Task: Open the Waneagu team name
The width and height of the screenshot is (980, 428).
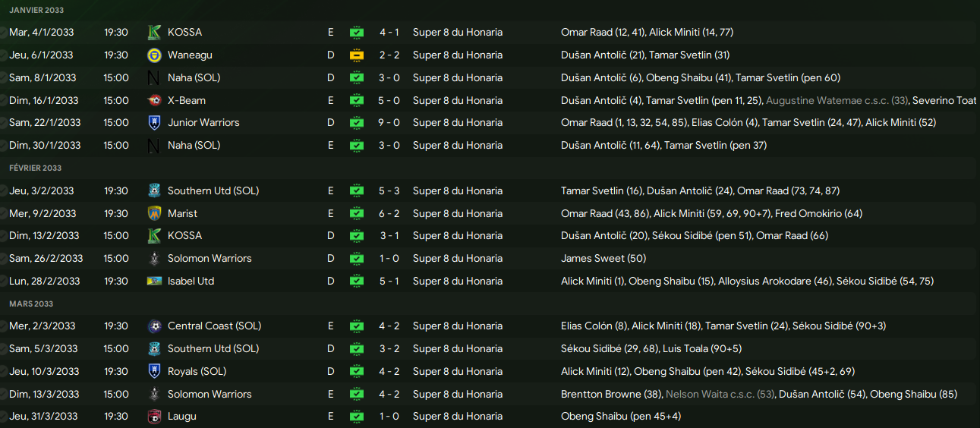Action: tap(190, 55)
